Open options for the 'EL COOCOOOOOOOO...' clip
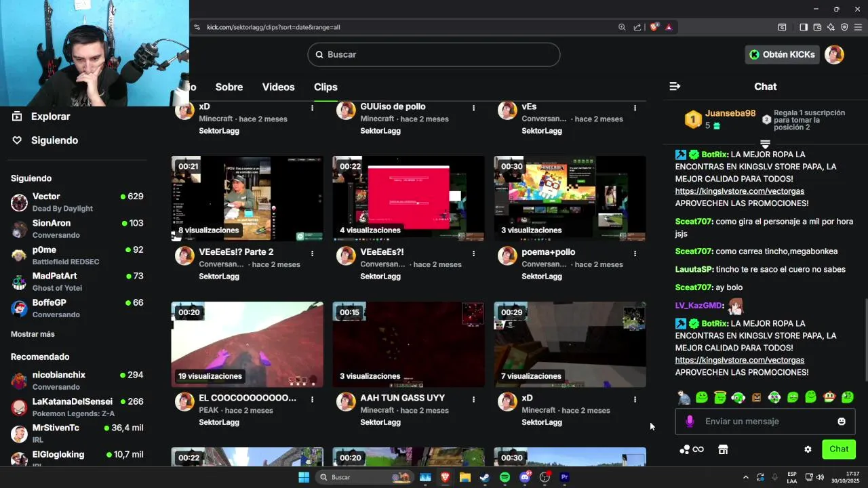 click(312, 399)
